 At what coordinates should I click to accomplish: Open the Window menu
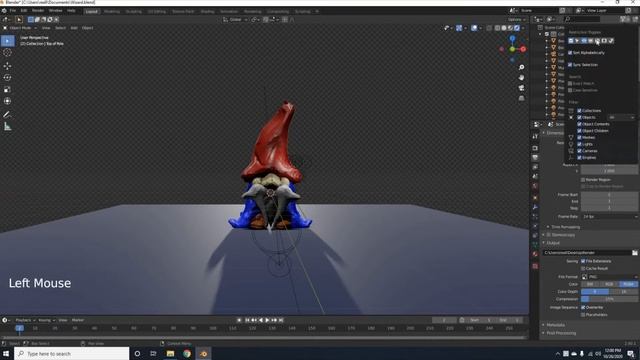pos(56,11)
